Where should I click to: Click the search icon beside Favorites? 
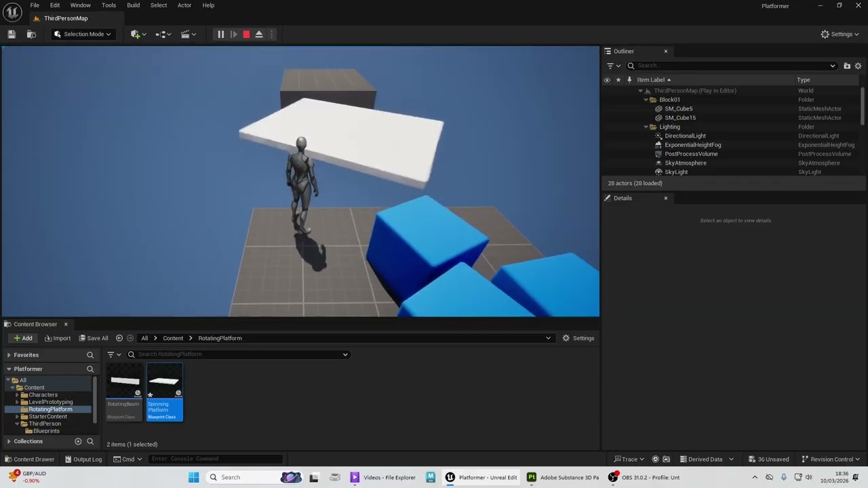click(90, 355)
